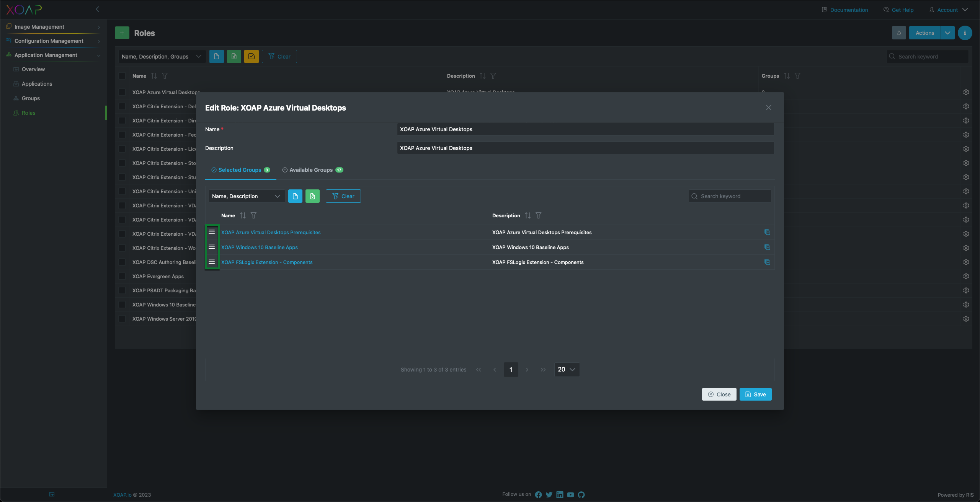Sort the modal table by Description
Image resolution: width=980 pixels, height=502 pixels.
(528, 215)
